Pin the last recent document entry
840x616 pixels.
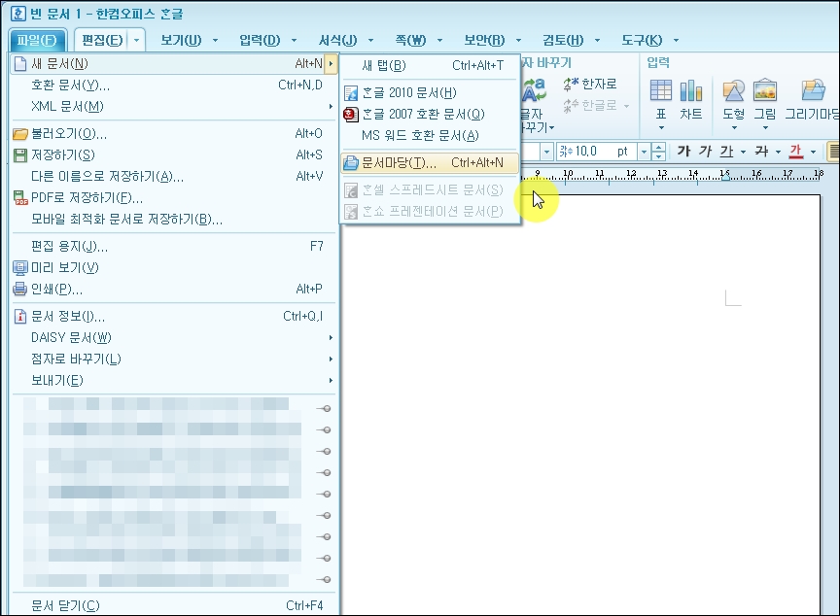coord(324,580)
